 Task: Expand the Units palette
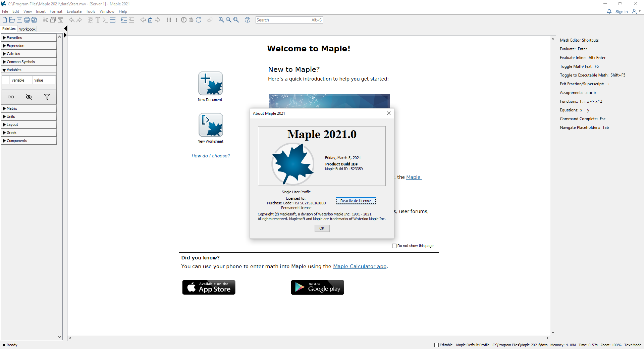coord(29,116)
